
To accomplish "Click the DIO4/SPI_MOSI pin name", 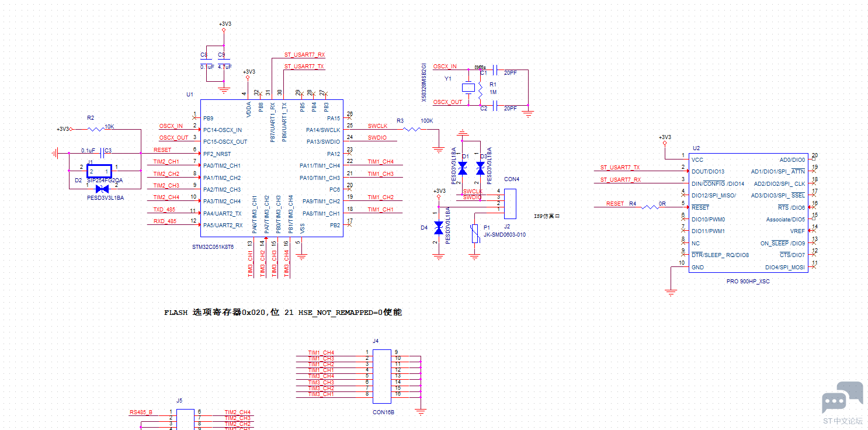I will click(785, 268).
